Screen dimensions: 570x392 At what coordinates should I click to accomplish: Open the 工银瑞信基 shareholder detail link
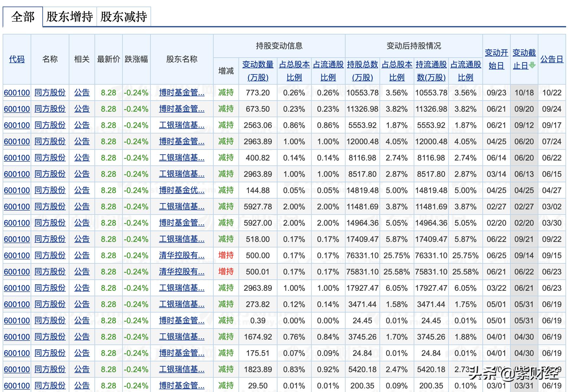tap(181, 125)
